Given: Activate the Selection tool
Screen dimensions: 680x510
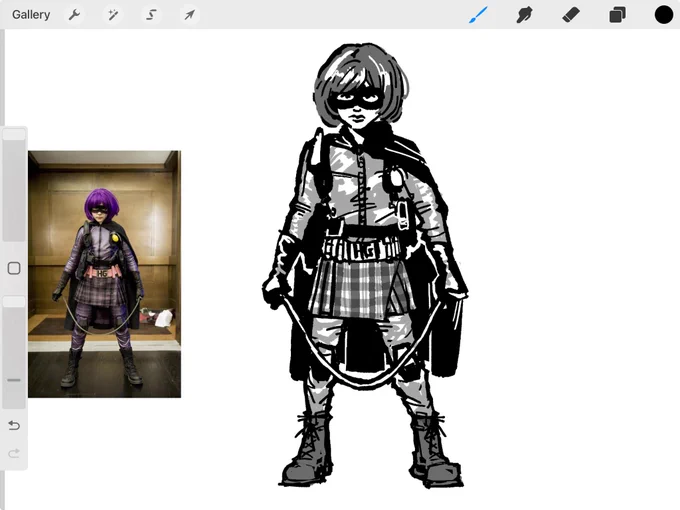Looking at the screenshot, I should click(151, 15).
